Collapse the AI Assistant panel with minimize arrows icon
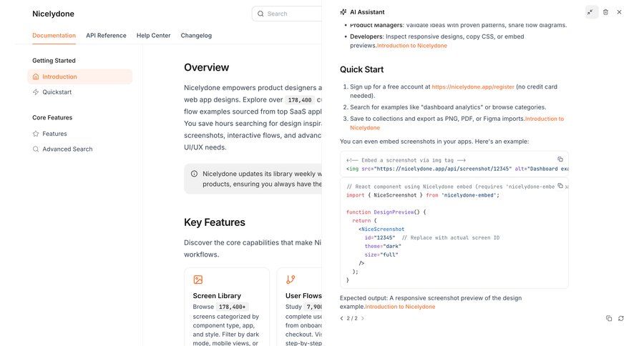This screenshot has height=346, width=644. (x=590, y=12)
